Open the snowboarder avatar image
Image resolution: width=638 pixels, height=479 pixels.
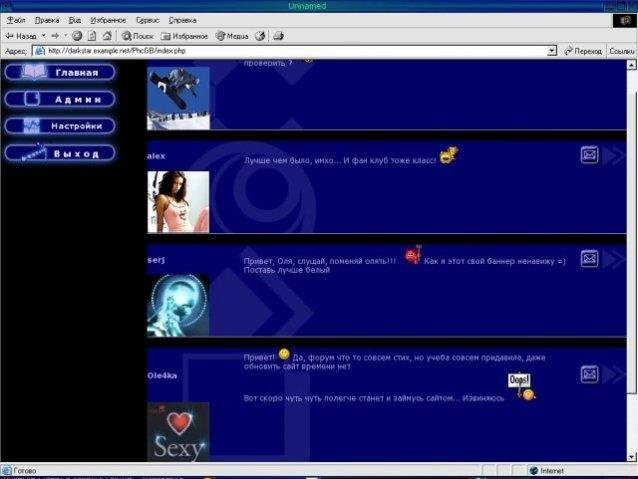tap(178, 98)
